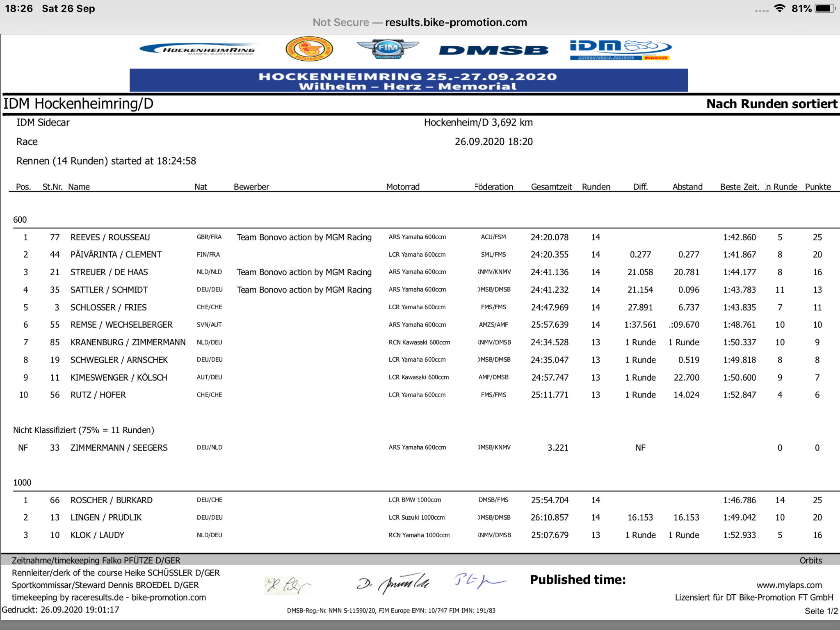840x630 pixels.
Task: Select the 'IDM Hockenheimring/D' title
Action: point(78,103)
